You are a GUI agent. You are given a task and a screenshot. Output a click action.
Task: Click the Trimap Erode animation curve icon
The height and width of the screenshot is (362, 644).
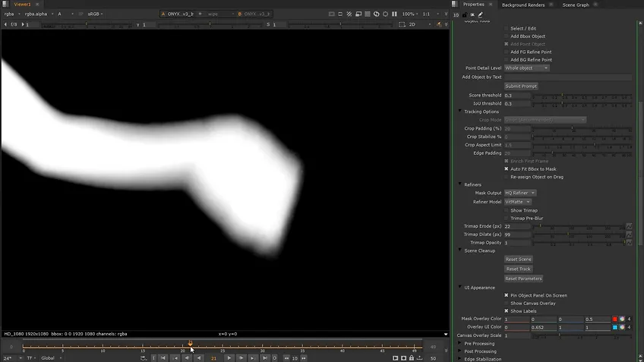[630, 226]
